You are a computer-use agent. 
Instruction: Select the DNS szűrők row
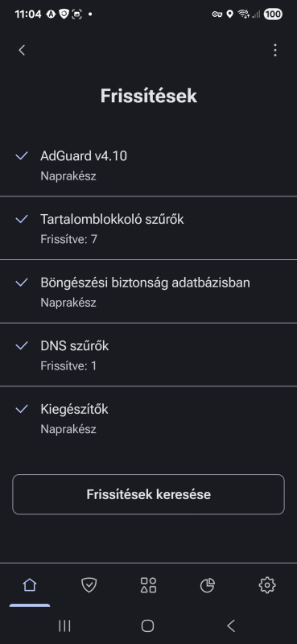[148, 355]
